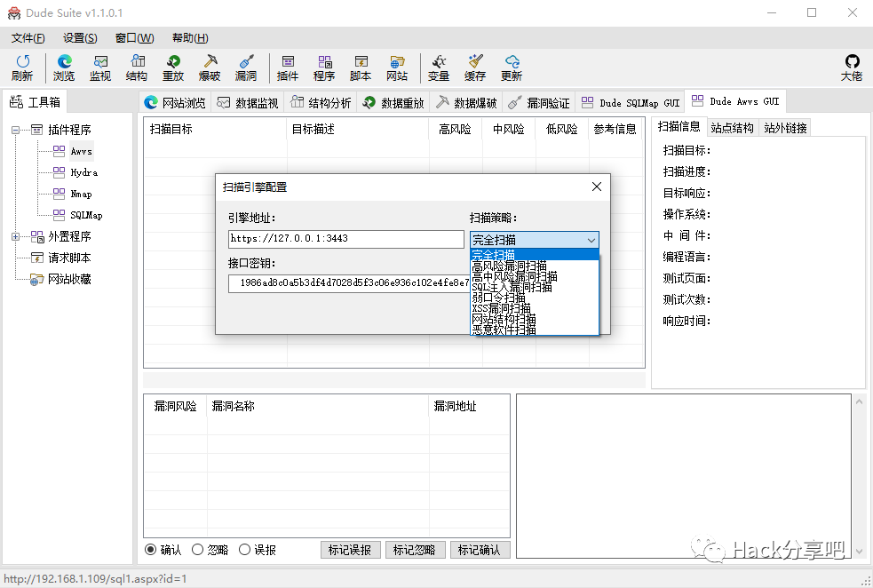This screenshot has height=588, width=873.
Task: Click the 接口密钥 API key field
Action: click(349, 283)
